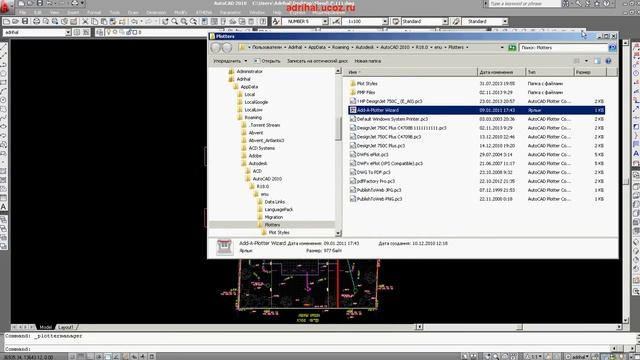Open the Properties palette icon
640x360 pixels.
[205, 21]
